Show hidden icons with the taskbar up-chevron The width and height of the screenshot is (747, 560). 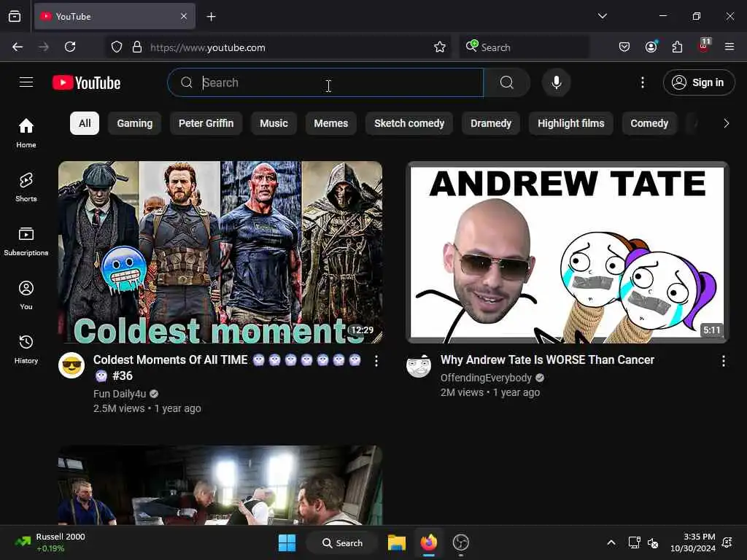click(x=611, y=542)
